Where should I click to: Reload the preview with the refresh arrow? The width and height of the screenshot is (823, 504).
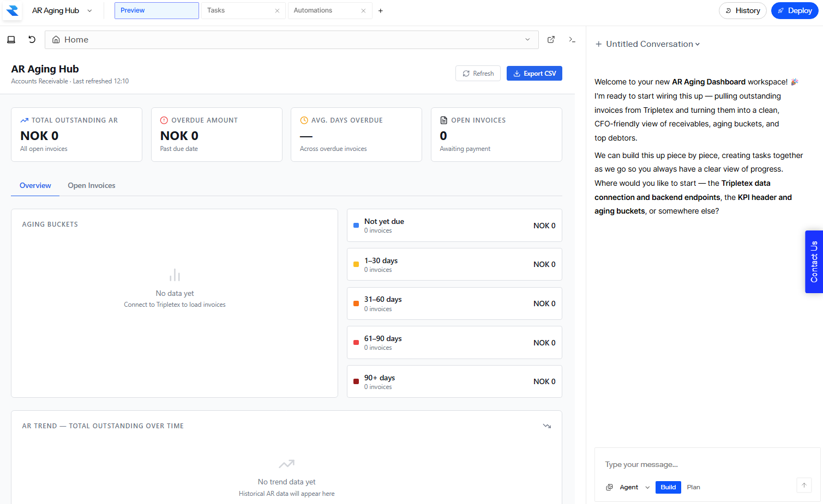click(x=32, y=40)
